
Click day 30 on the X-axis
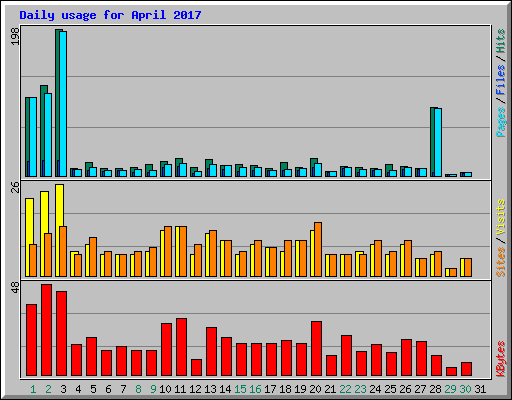465,389
